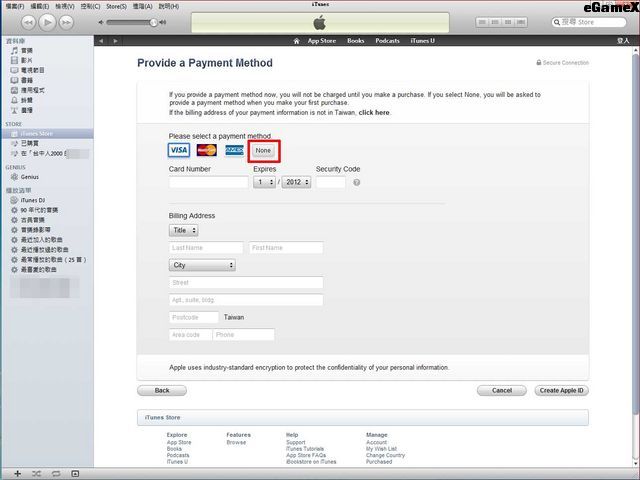Click the security code help question icon
Viewport: 640px width, 480px height.
click(356, 182)
